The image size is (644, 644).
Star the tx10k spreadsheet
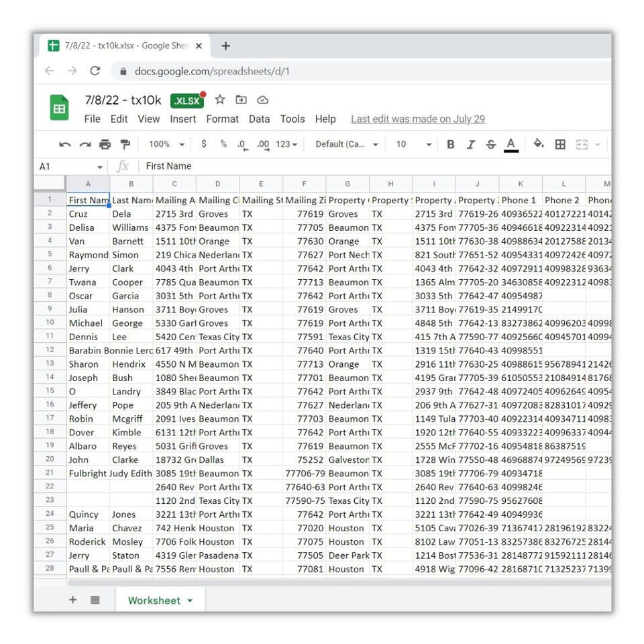click(221, 101)
